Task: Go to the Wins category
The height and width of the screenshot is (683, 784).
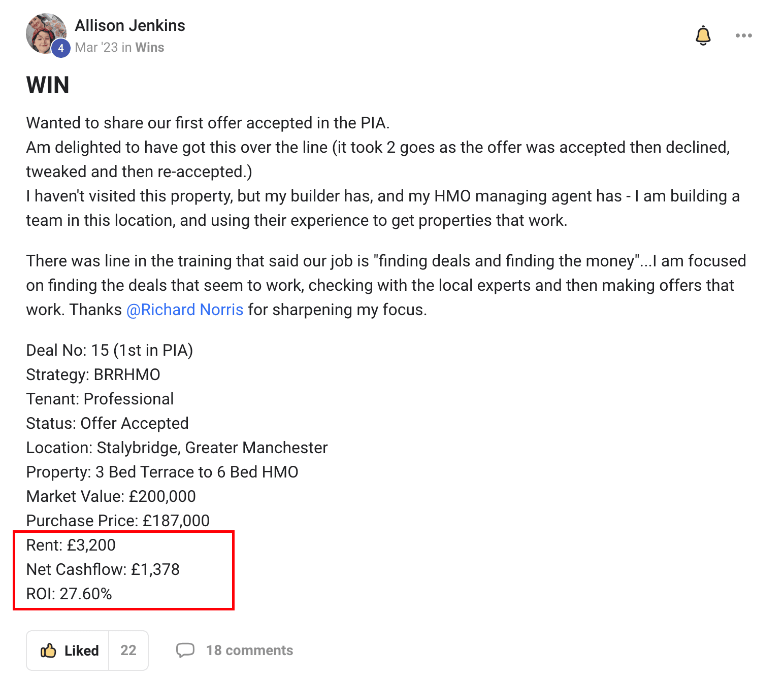Action: 150,47
